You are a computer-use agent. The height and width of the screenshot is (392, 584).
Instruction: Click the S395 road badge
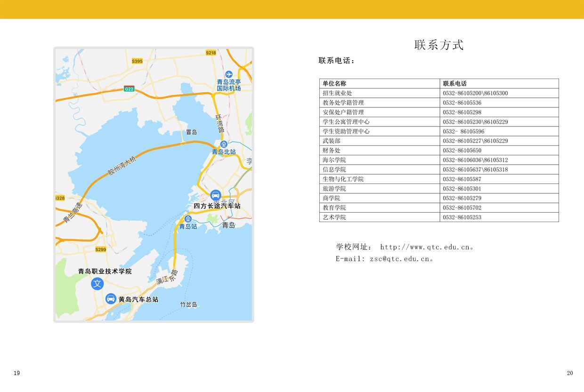tap(137, 61)
